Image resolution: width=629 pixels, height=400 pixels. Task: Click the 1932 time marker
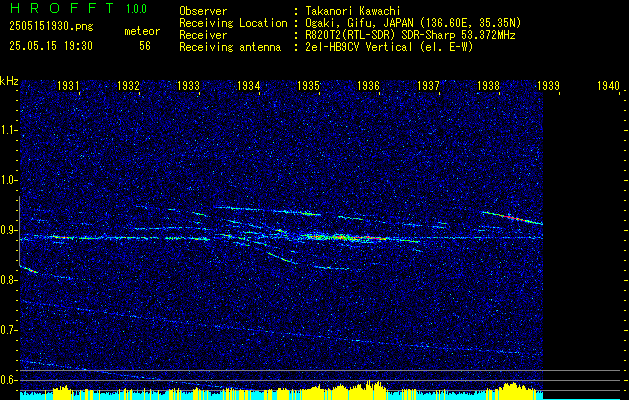128,85
